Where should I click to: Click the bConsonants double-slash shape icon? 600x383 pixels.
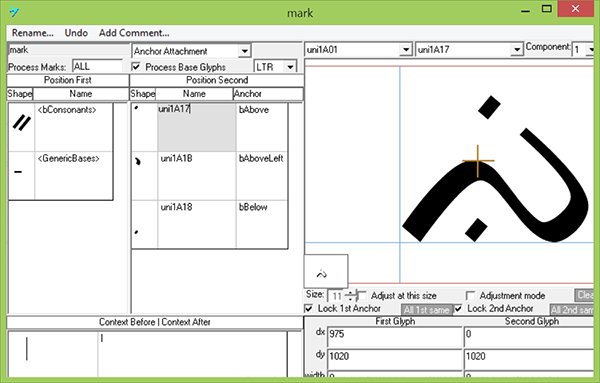click(22, 123)
